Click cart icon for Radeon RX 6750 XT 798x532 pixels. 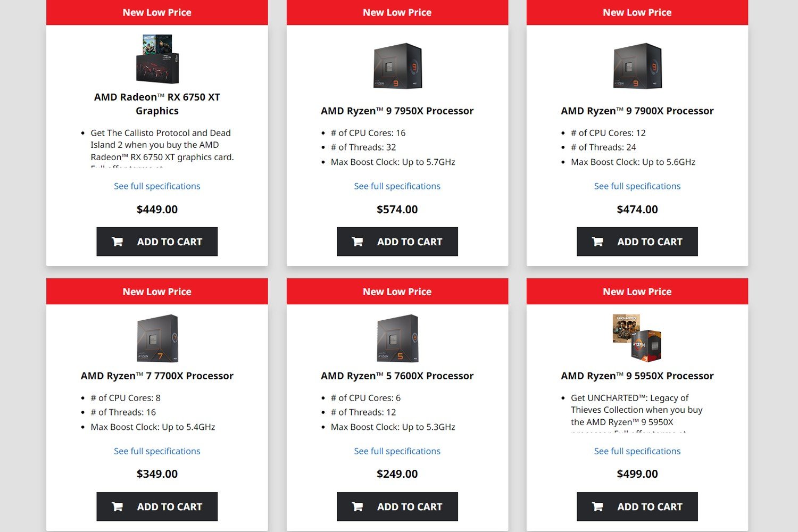(x=117, y=242)
